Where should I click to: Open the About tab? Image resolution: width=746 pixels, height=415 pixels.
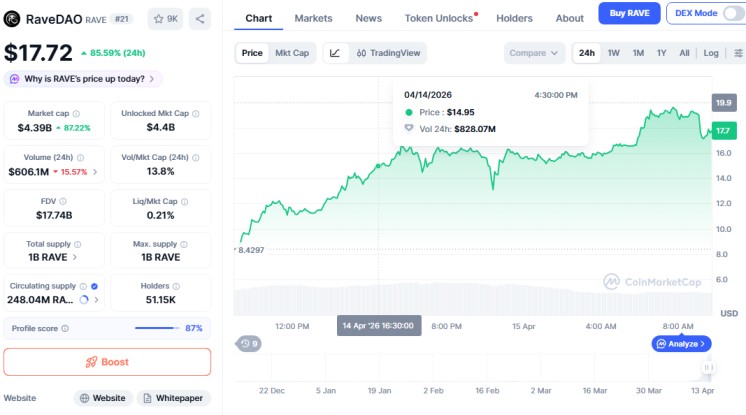coord(569,19)
